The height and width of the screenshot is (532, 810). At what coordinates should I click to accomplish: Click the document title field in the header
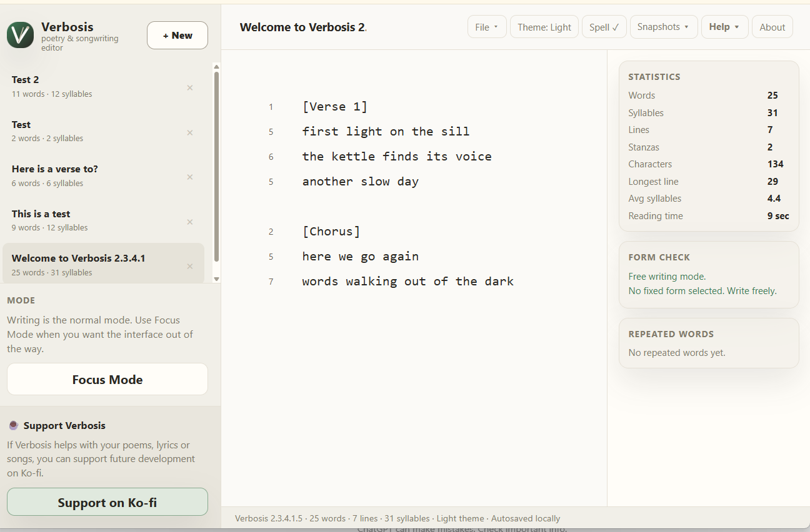click(x=304, y=27)
